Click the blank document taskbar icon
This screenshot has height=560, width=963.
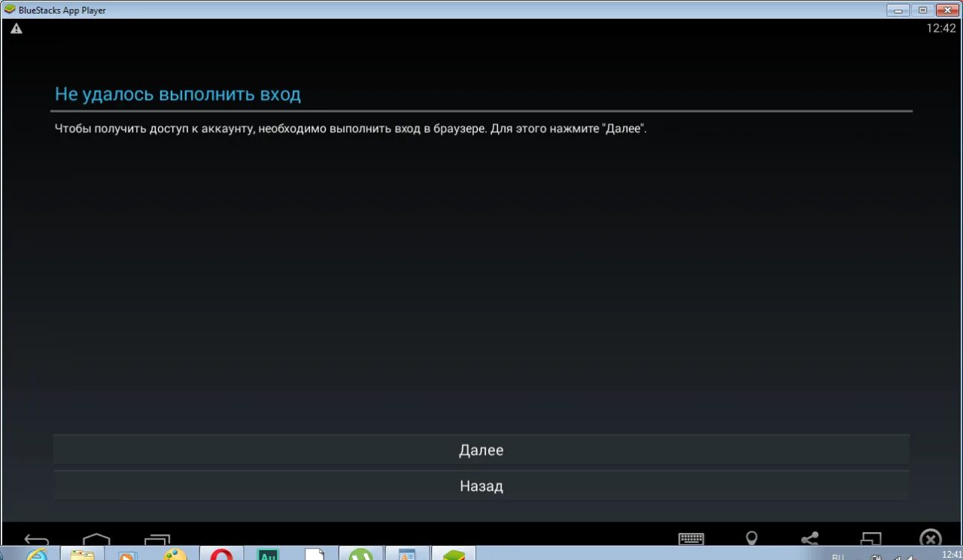tap(314, 555)
